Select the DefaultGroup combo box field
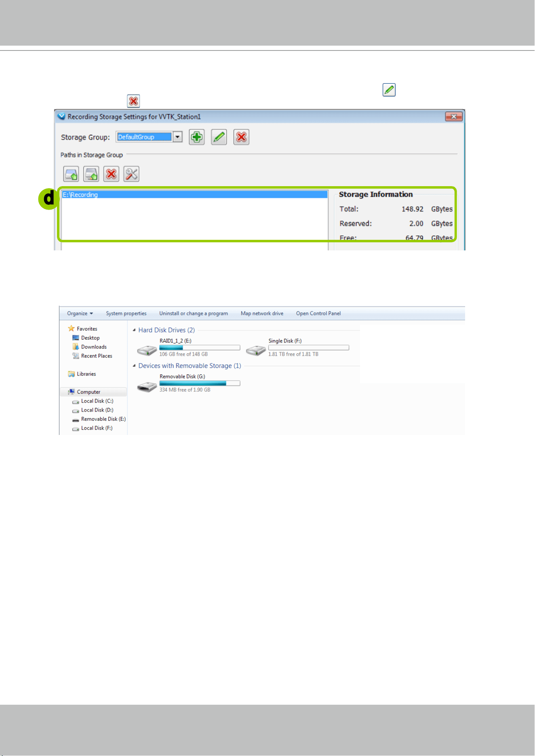The height and width of the screenshot is (756, 535). [149, 137]
